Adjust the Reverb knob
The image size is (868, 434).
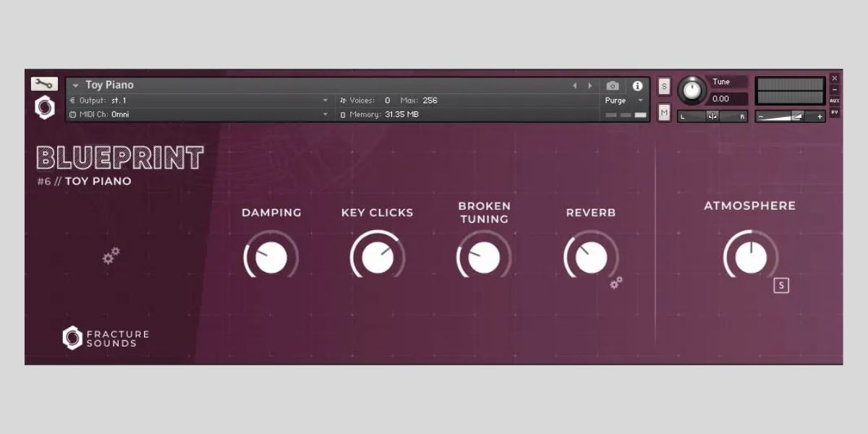point(591,258)
